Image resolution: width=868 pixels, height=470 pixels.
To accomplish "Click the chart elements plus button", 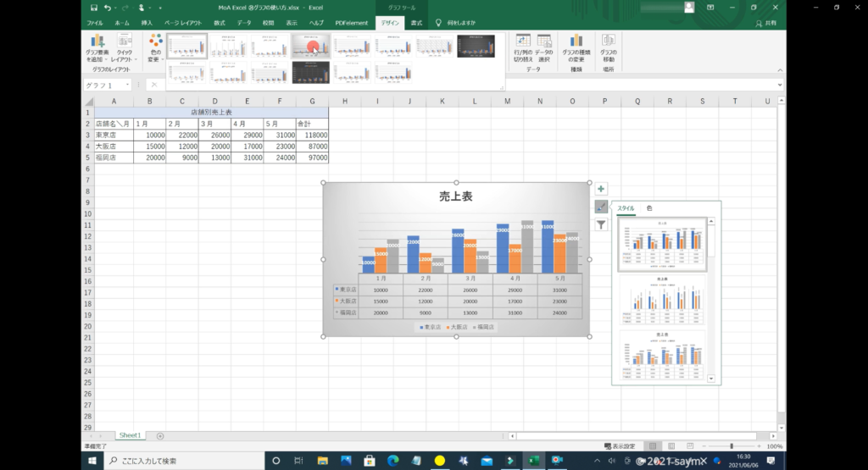I will (600, 189).
